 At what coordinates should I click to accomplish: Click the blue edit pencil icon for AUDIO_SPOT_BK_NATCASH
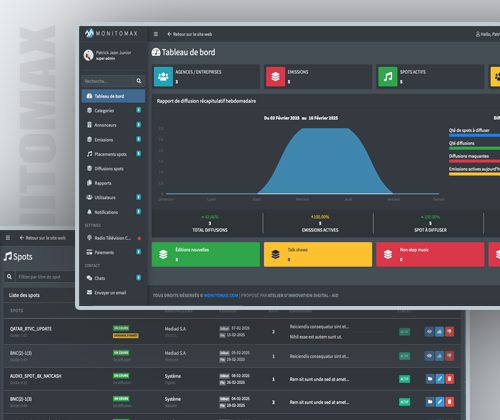[440, 379]
